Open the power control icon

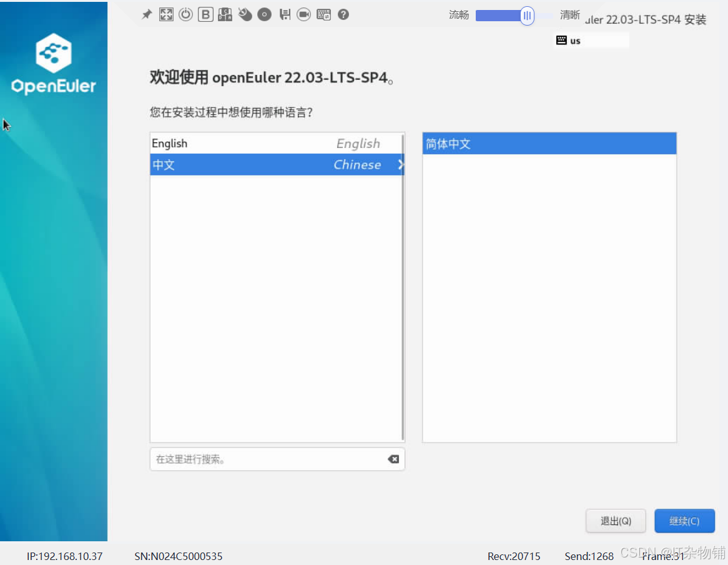[185, 14]
